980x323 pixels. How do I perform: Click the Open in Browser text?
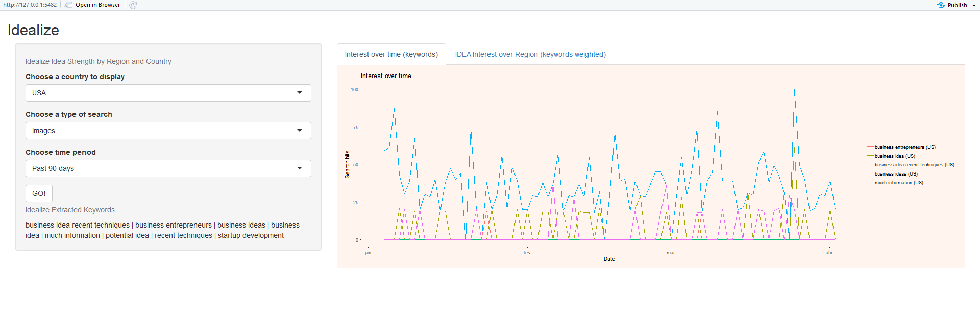click(x=98, y=5)
